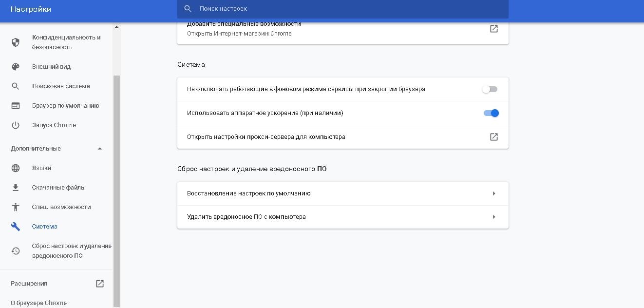Click the palette icon for Внешний вид
This screenshot has height=308, width=644.
point(16,67)
